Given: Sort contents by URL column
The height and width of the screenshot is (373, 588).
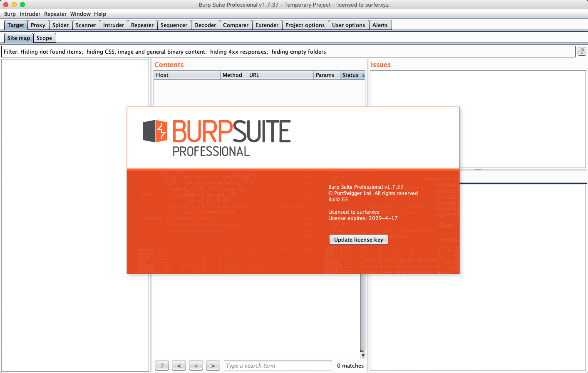Looking at the screenshot, I should pos(280,75).
